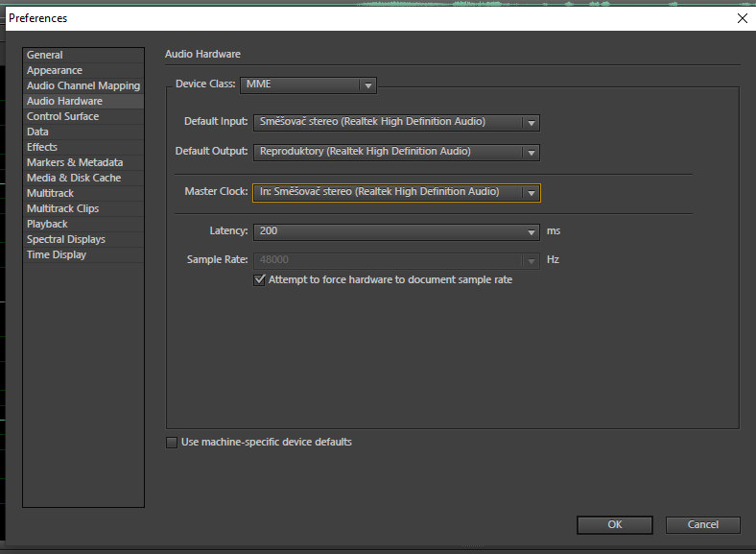
Task: Go to Audio Channel Mapping settings
Action: [83, 85]
